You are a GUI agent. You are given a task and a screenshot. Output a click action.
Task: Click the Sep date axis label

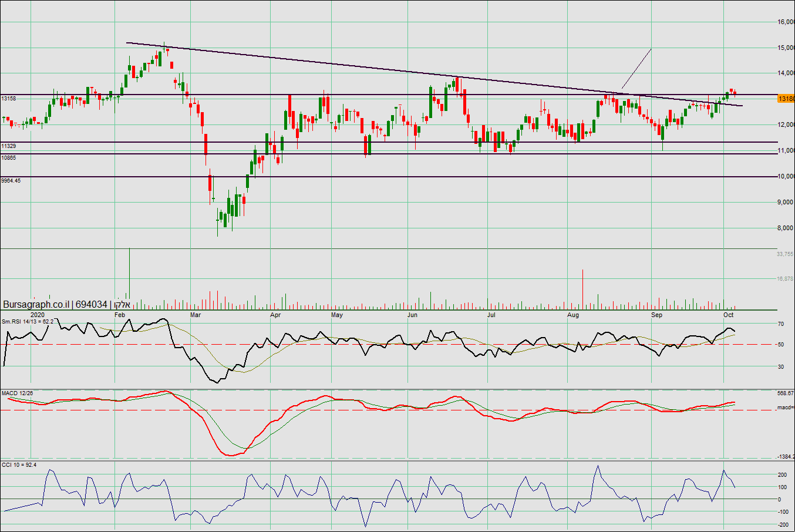point(657,315)
